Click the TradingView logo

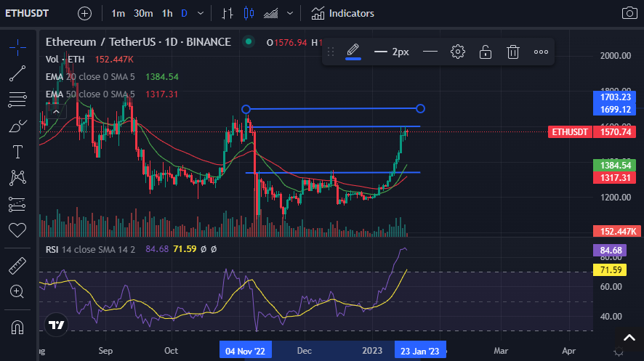pos(56,325)
